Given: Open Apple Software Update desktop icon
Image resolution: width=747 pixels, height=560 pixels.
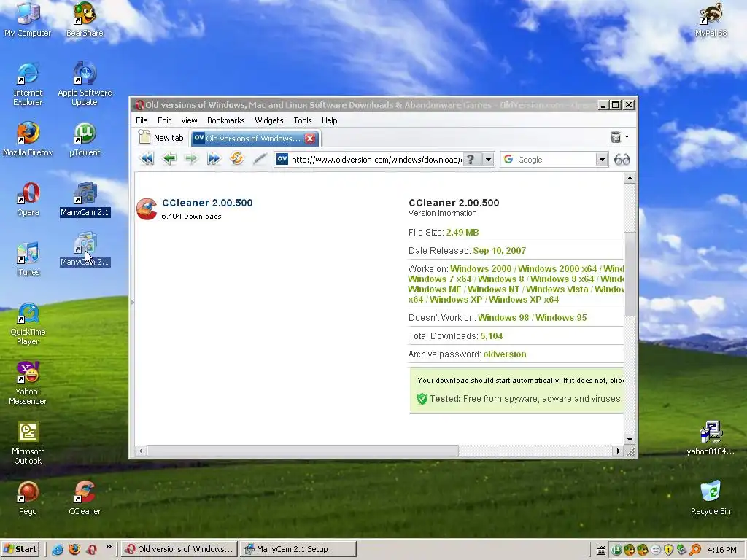Looking at the screenshot, I should click(85, 85).
